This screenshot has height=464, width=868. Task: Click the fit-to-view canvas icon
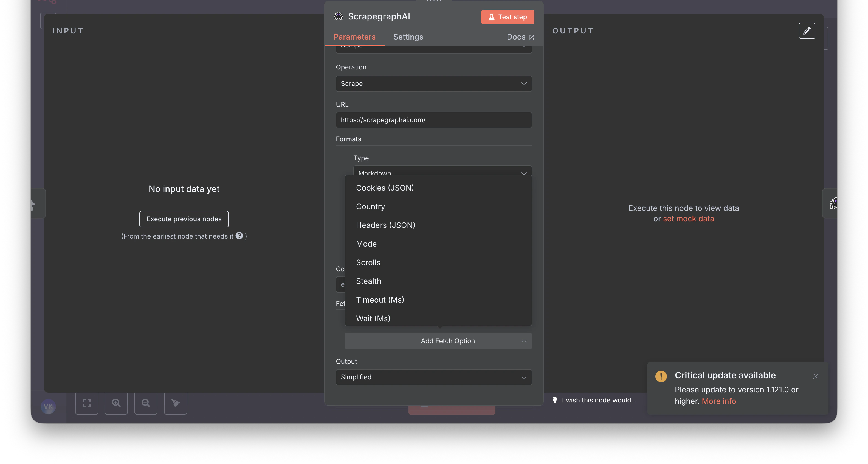pyautogui.click(x=87, y=402)
